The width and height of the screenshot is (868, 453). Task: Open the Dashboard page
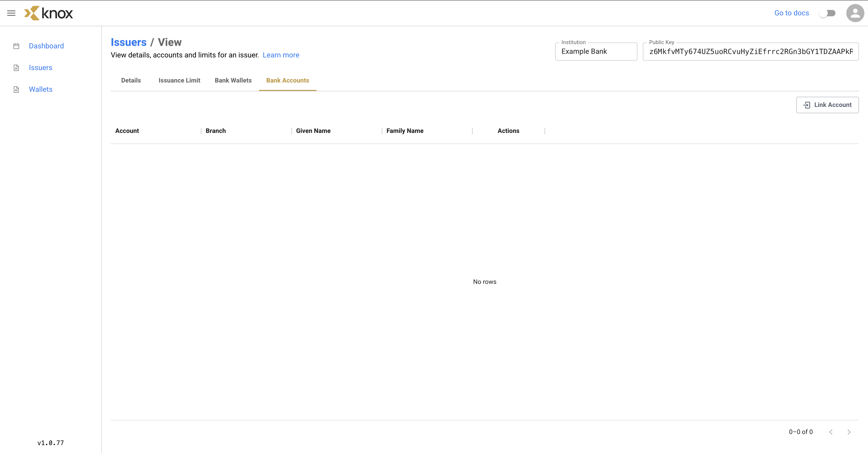coord(46,46)
